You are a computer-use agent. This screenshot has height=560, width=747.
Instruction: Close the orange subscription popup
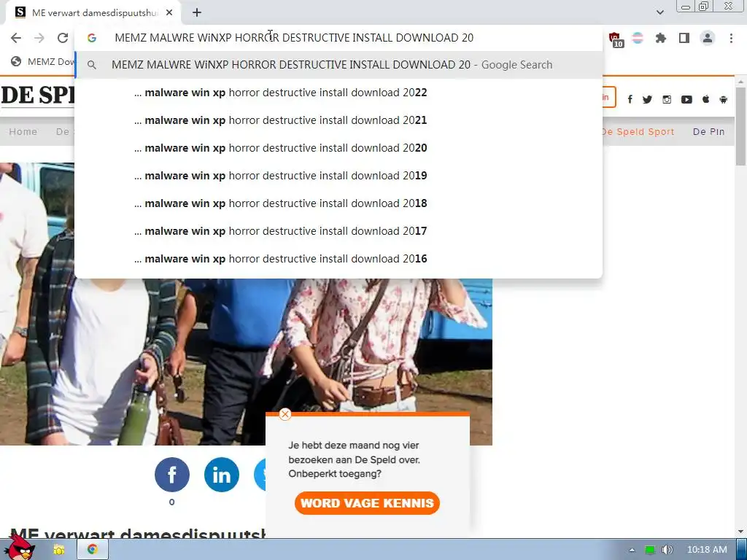tap(285, 414)
